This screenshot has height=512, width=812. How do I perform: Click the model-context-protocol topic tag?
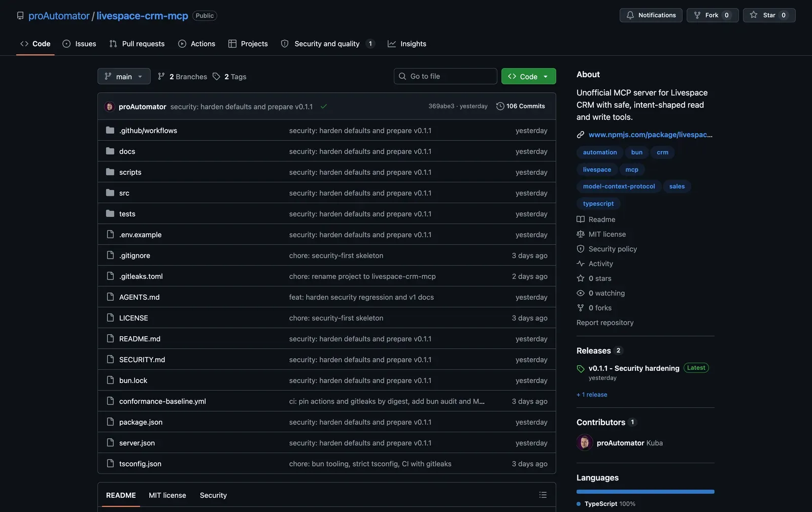click(619, 186)
